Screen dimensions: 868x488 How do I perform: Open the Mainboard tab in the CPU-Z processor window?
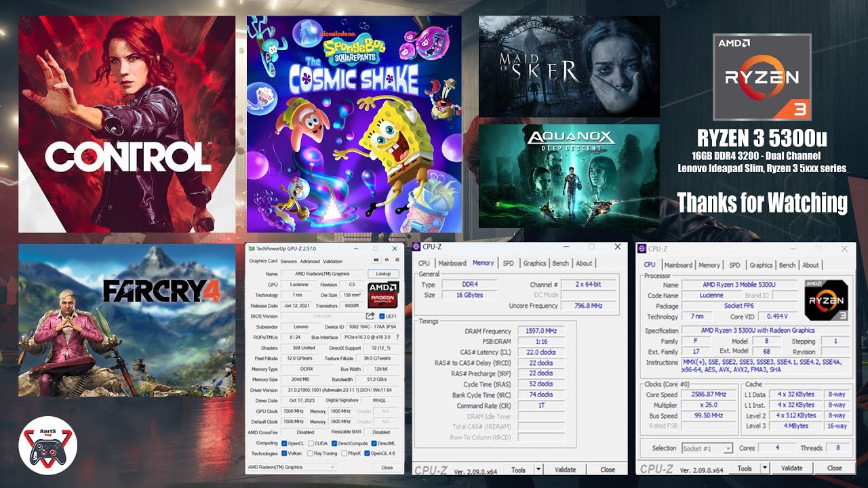pyautogui.click(x=678, y=265)
